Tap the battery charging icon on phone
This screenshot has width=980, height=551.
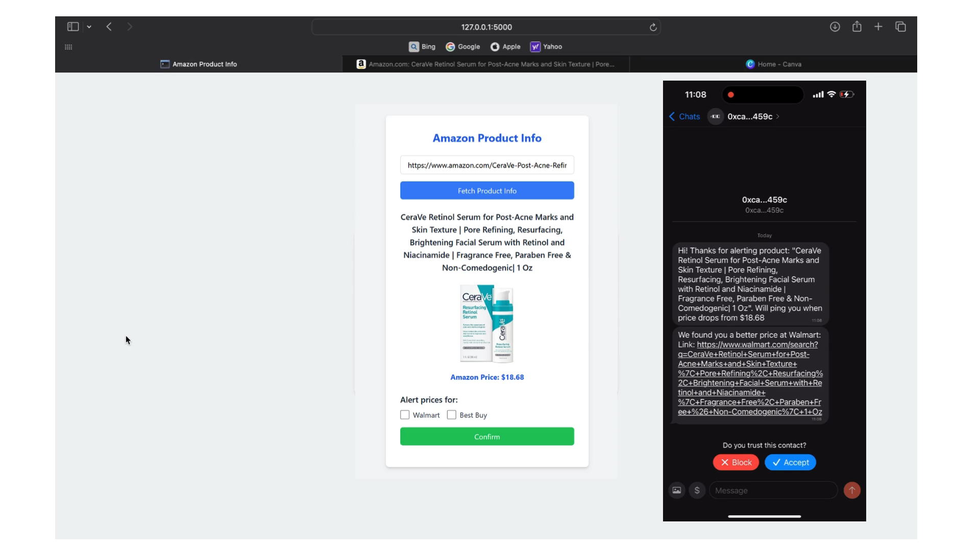tap(847, 94)
